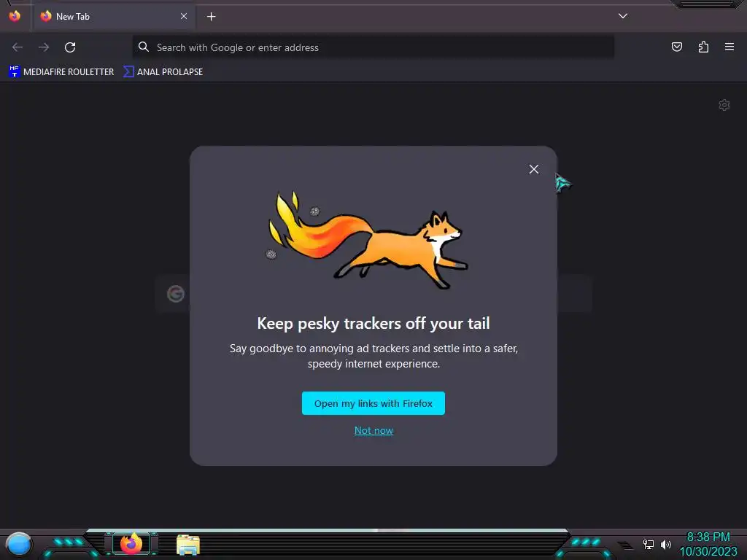
Task: Open new tab personalize gear icon
Action: 724,105
